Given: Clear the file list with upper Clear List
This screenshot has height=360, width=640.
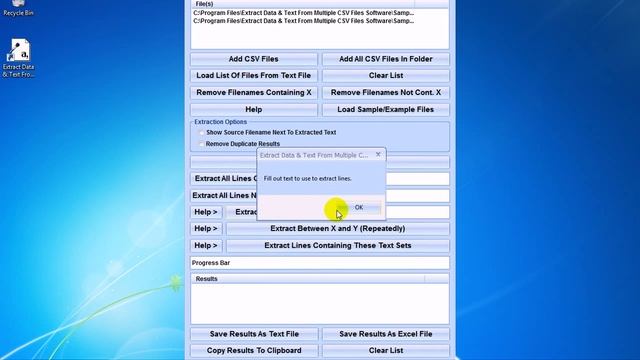Looking at the screenshot, I should (386, 76).
